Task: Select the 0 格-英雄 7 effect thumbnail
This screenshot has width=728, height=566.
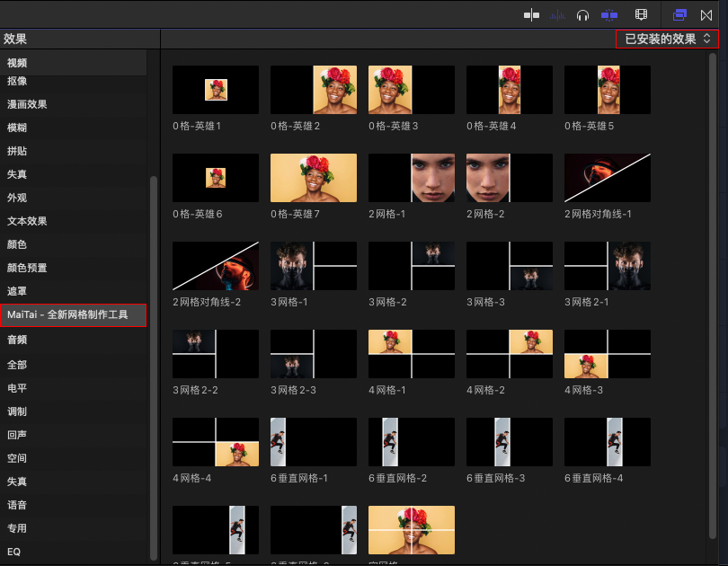Action: tap(314, 178)
